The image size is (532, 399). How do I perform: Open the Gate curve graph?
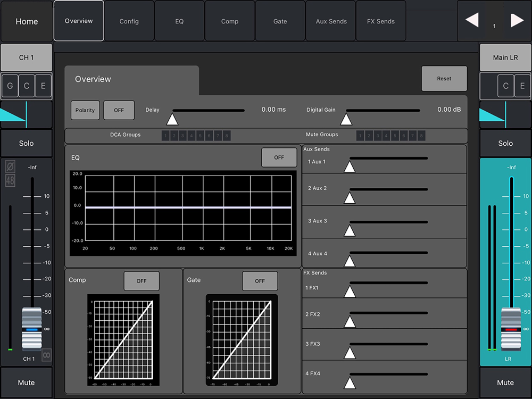point(242,339)
